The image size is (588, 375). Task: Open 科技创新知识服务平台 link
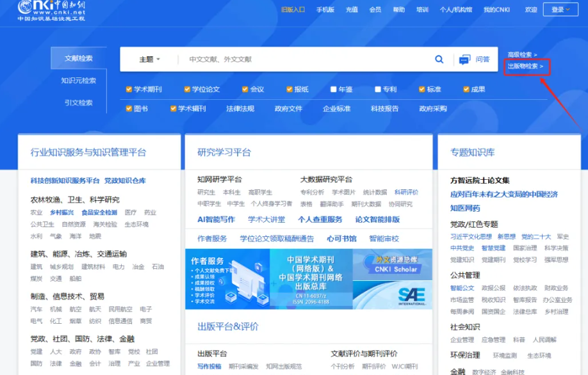[65, 180]
